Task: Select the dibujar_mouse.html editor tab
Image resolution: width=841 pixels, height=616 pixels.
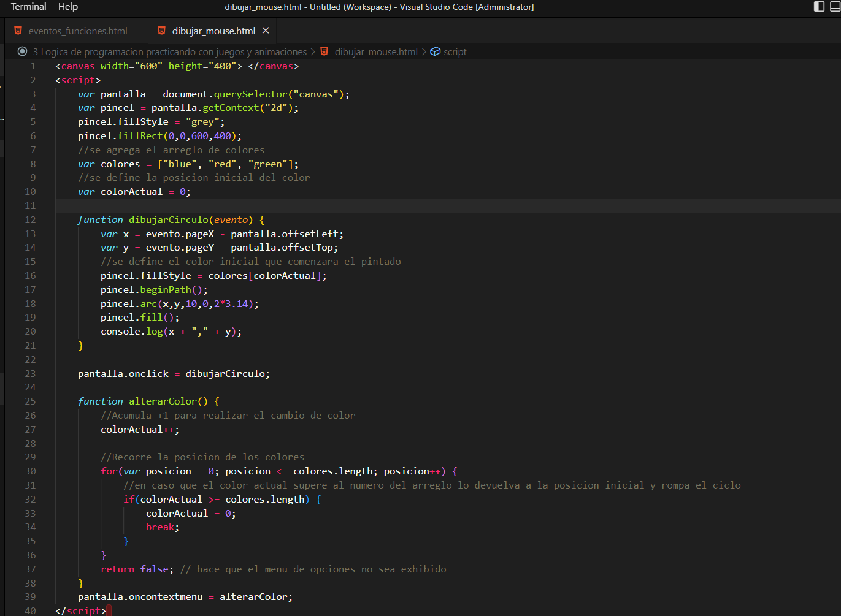Action: pos(213,31)
